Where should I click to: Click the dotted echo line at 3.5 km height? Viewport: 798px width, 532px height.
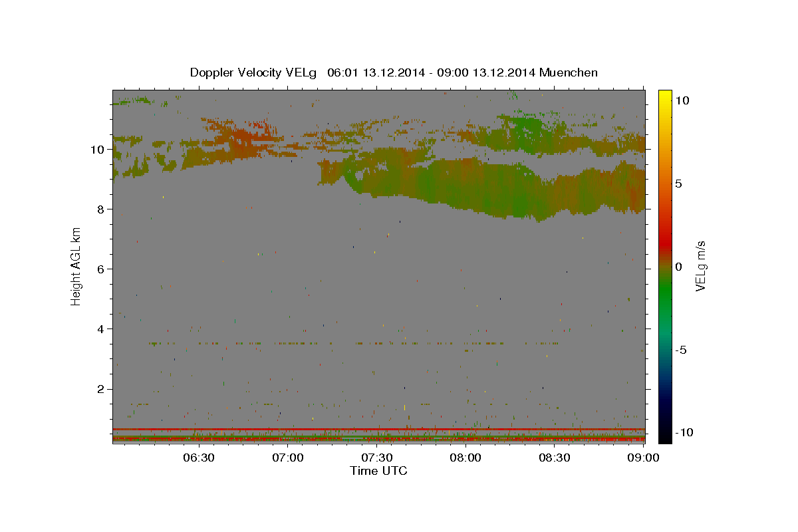click(352, 344)
